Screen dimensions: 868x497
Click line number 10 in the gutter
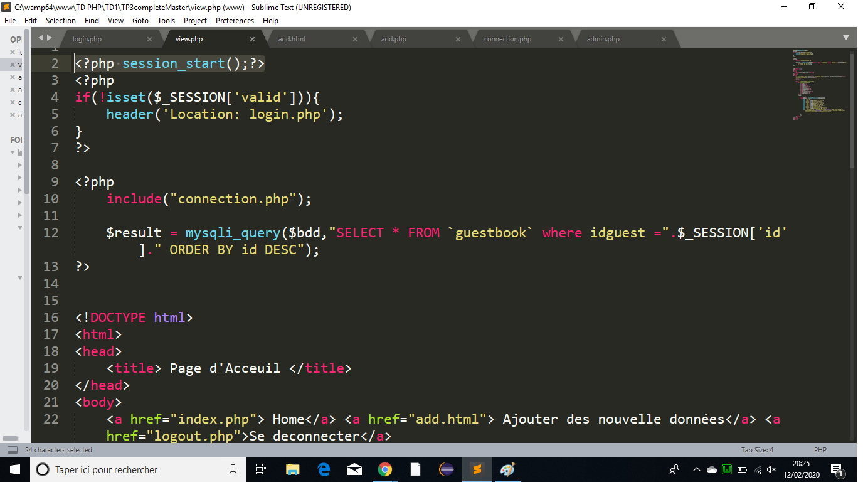pyautogui.click(x=51, y=199)
